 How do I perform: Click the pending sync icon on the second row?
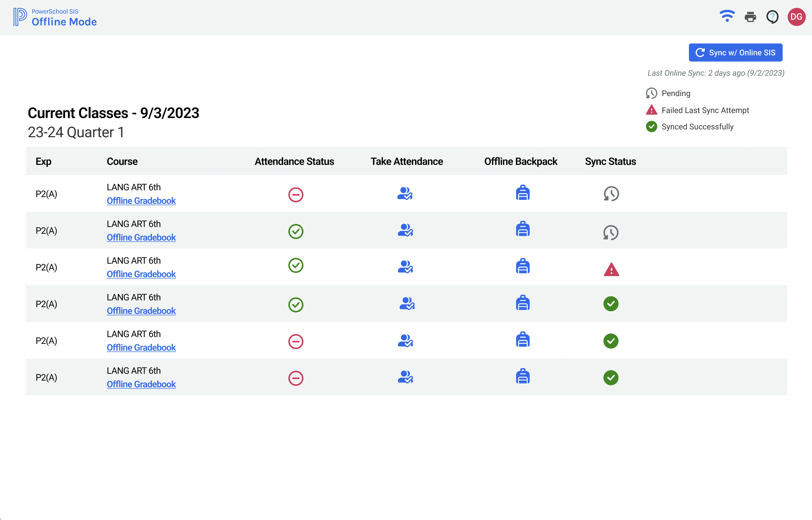pos(610,232)
